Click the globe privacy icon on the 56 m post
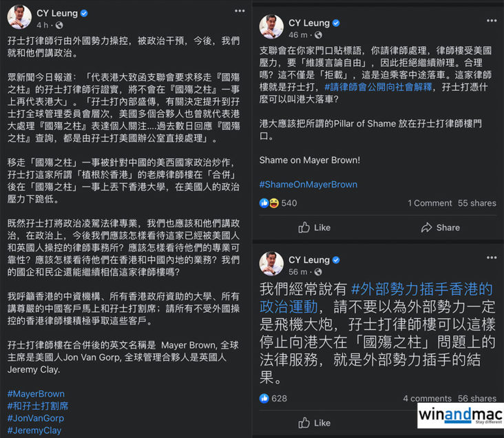504x438 pixels. tap(318, 272)
